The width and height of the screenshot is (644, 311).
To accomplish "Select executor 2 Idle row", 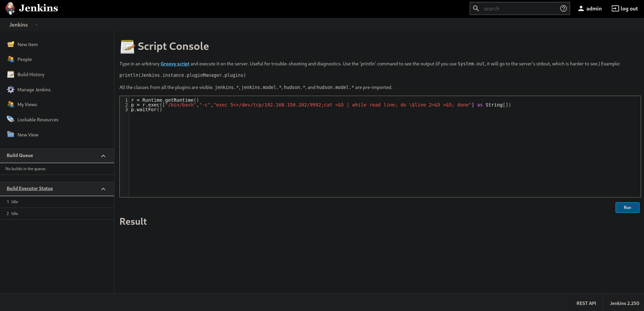I will 57,214.
